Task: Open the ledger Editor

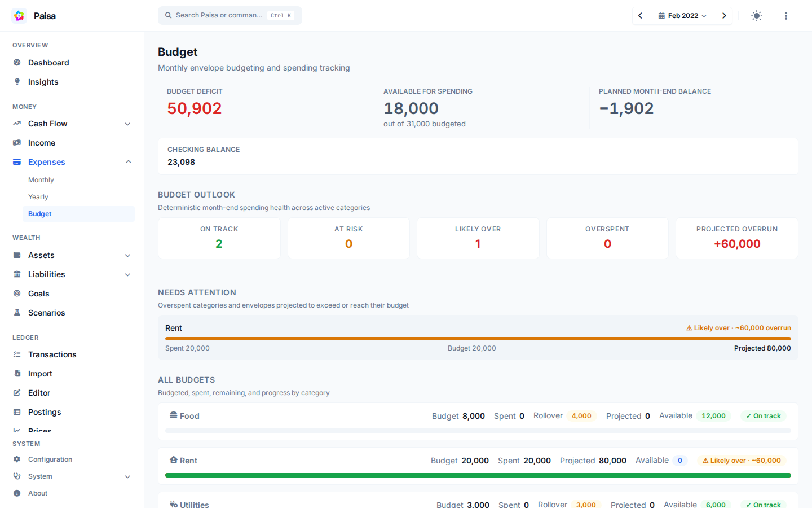Action: pos(72,393)
